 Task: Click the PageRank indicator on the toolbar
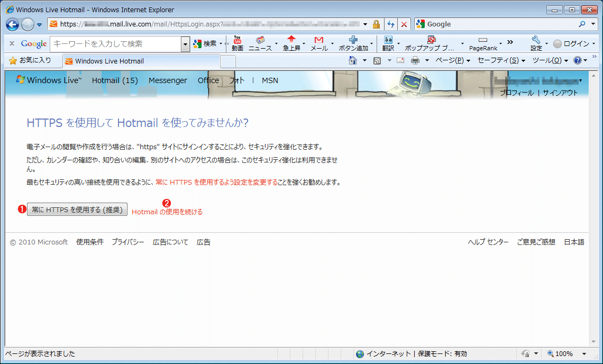click(x=483, y=44)
